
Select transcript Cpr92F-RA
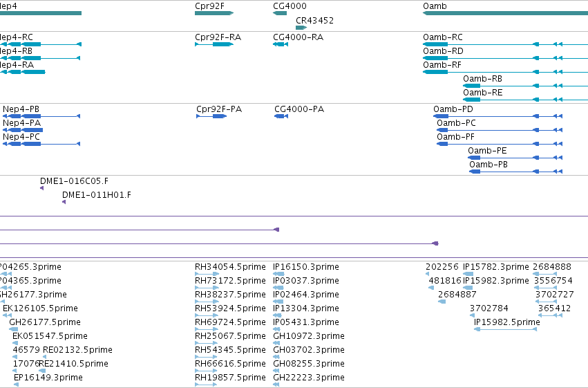click(x=214, y=44)
